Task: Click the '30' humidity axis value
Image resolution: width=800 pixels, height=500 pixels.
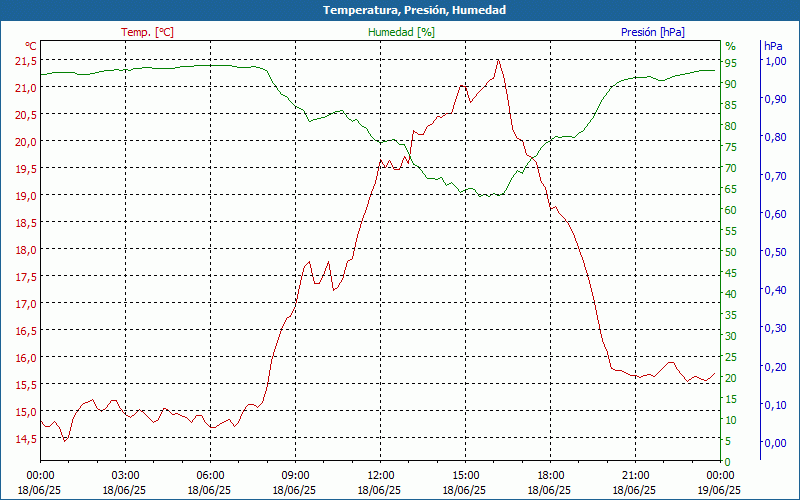Action: tap(731, 336)
